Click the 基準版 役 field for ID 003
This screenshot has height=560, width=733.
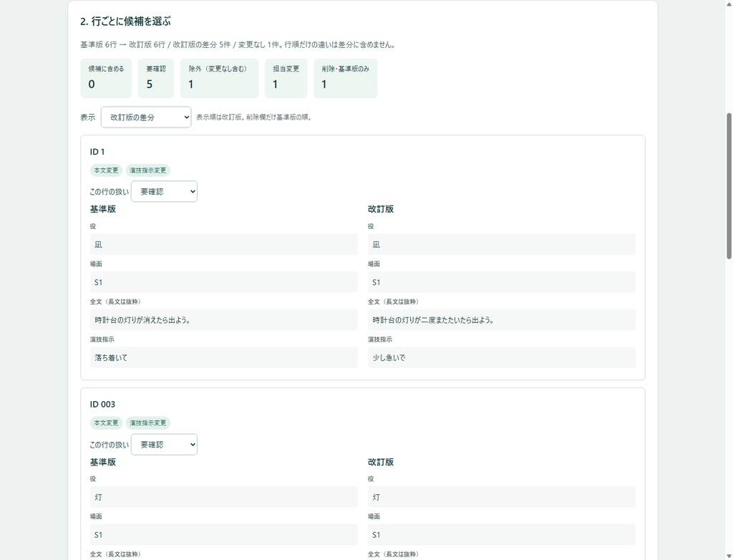coord(224,497)
